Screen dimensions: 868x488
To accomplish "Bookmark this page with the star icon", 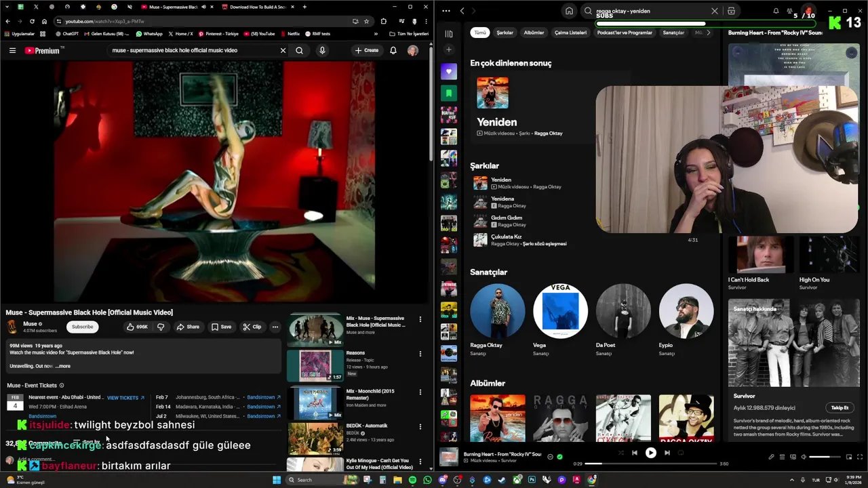I will click(366, 21).
